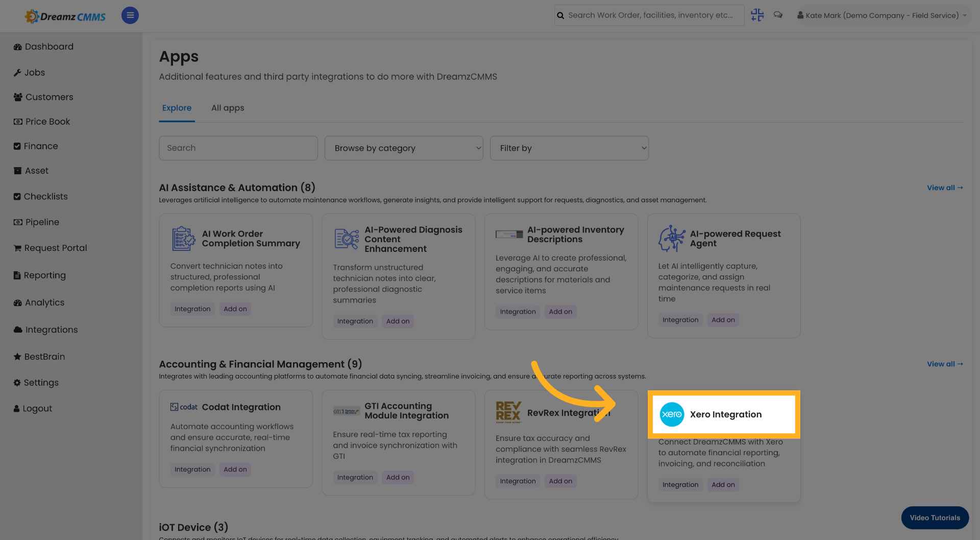Click the apps Search field

point(238,148)
